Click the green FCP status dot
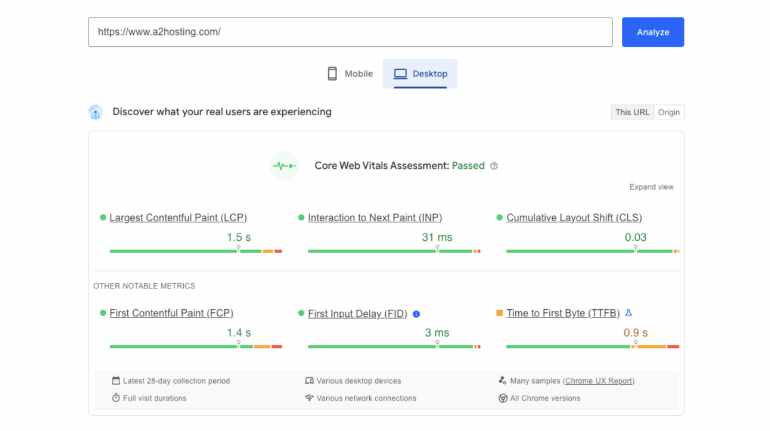 click(x=103, y=313)
